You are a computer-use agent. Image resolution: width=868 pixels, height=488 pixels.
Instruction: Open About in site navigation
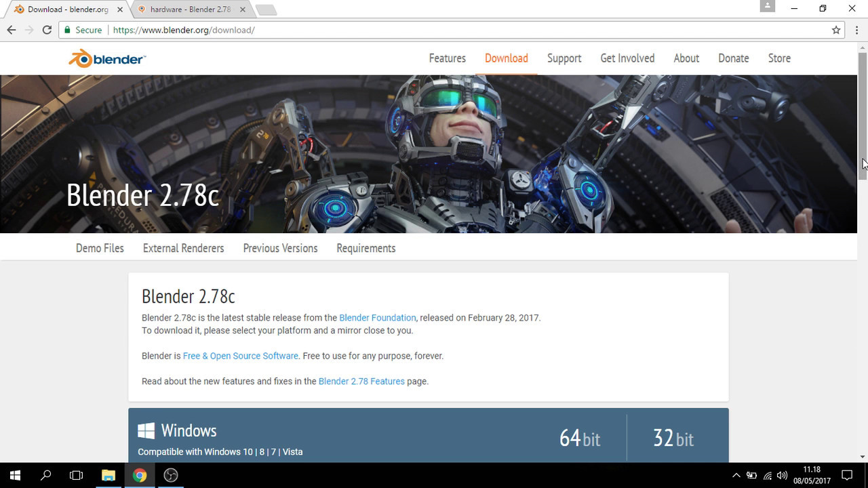coord(686,58)
